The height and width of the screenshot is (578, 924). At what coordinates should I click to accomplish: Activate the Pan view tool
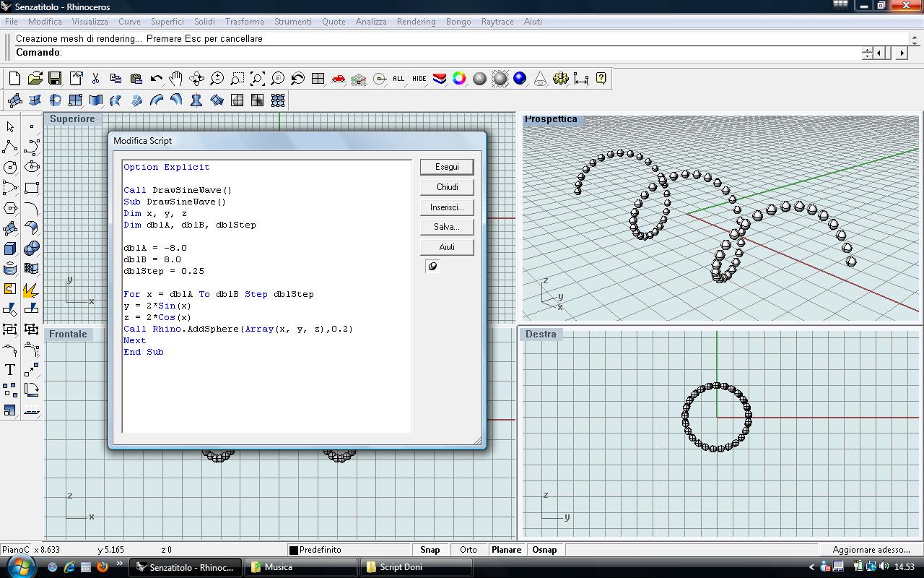tap(176, 79)
